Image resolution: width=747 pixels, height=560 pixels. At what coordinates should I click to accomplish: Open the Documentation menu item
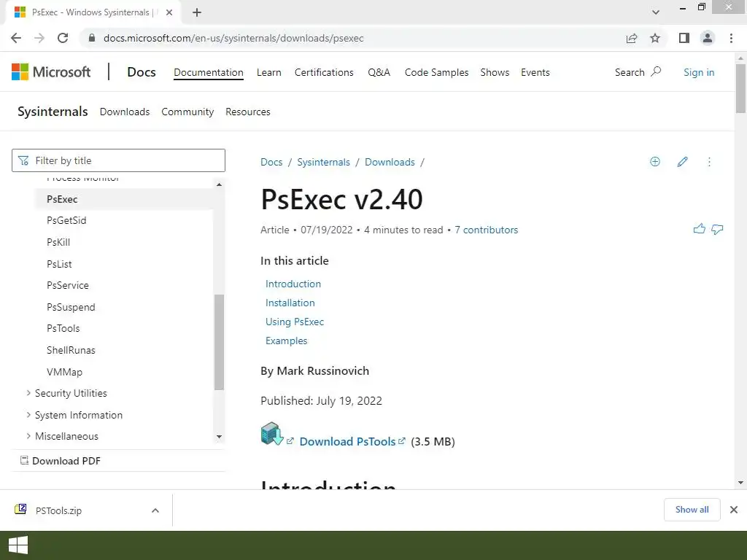tap(208, 72)
